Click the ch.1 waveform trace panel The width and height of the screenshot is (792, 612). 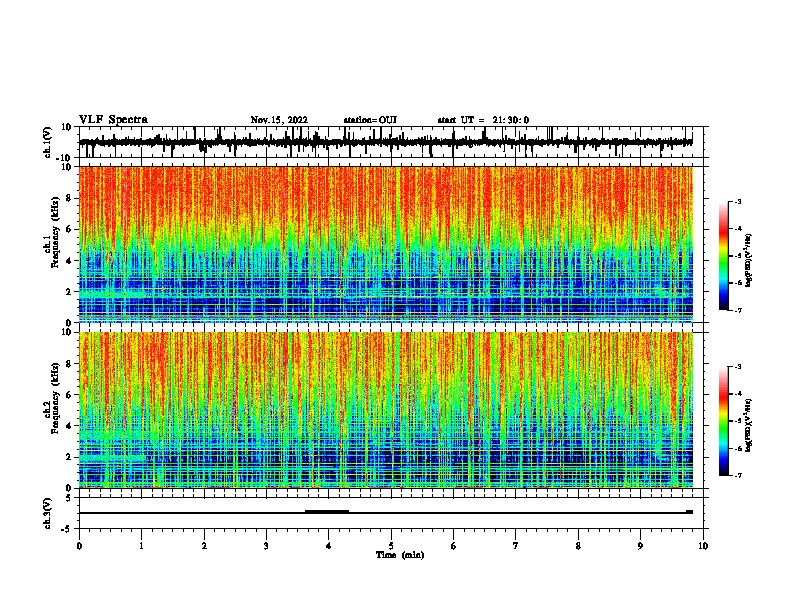pos(391,142)
